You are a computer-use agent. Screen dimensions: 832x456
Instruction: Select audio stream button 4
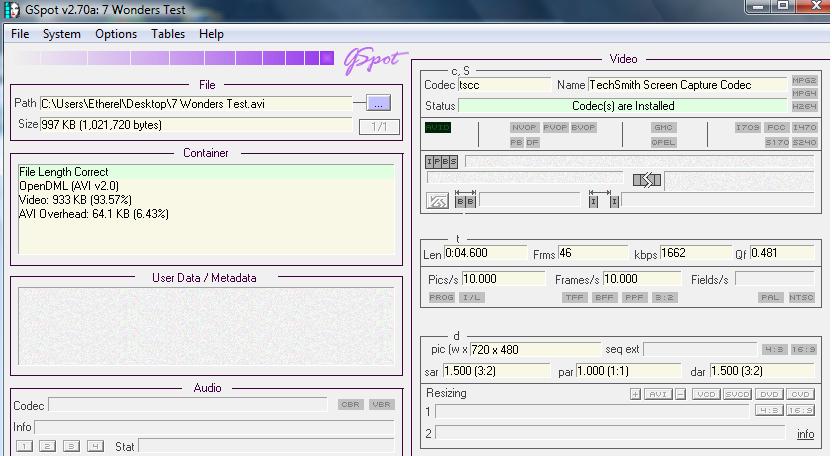[x=95, y=446]
